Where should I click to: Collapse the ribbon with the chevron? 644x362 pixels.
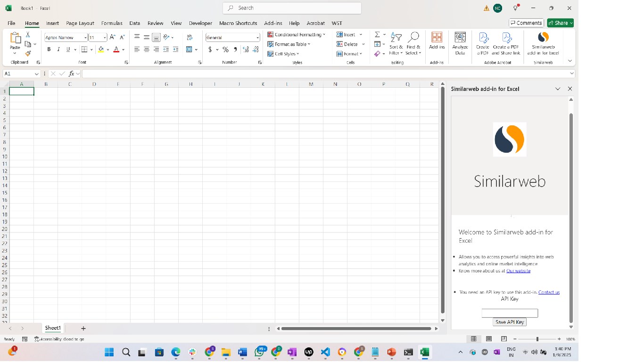(x=570, y=61)
